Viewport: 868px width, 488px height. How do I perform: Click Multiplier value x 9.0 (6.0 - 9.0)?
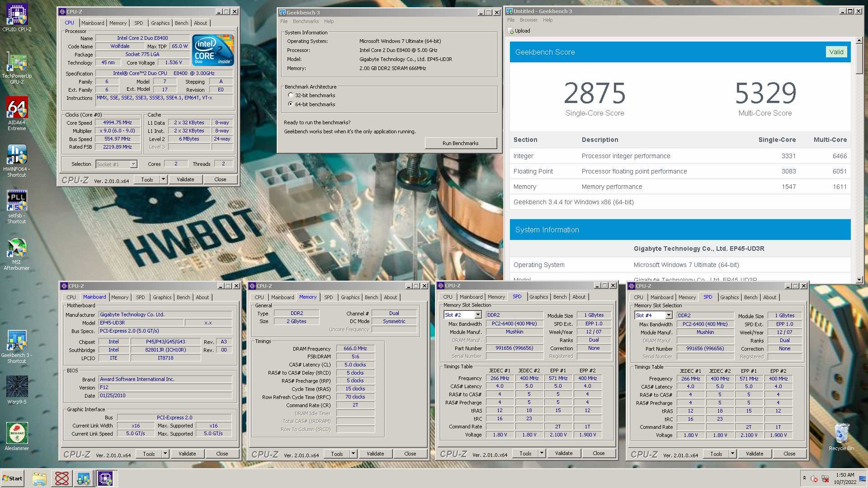(x=118, y=131)
